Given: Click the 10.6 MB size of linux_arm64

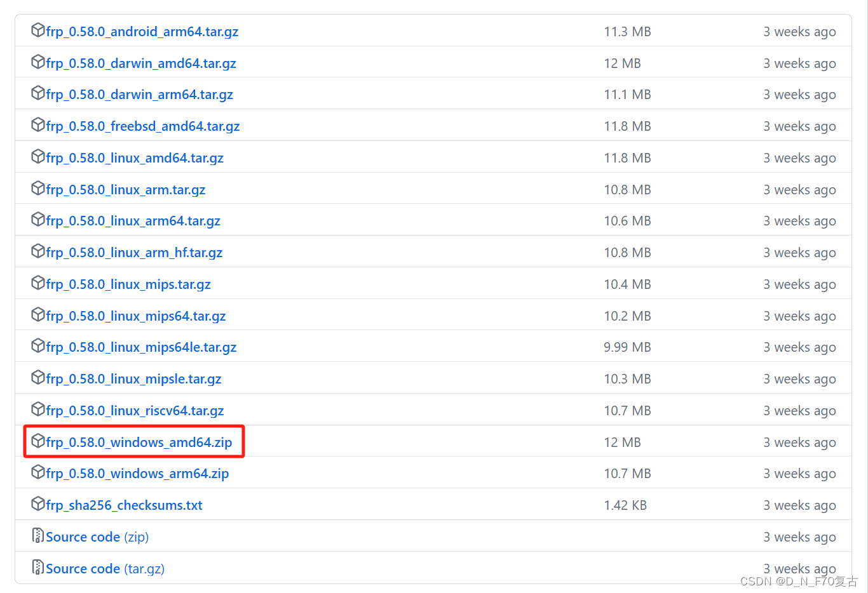Looking at the screenshot, I should 628,221.
